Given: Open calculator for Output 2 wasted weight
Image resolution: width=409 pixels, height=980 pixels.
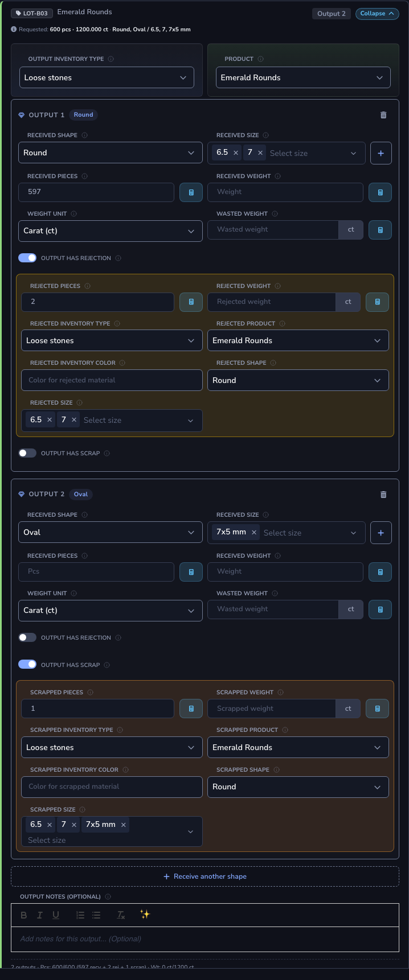Looking at the screenshot, I should (x=381, y=610).
